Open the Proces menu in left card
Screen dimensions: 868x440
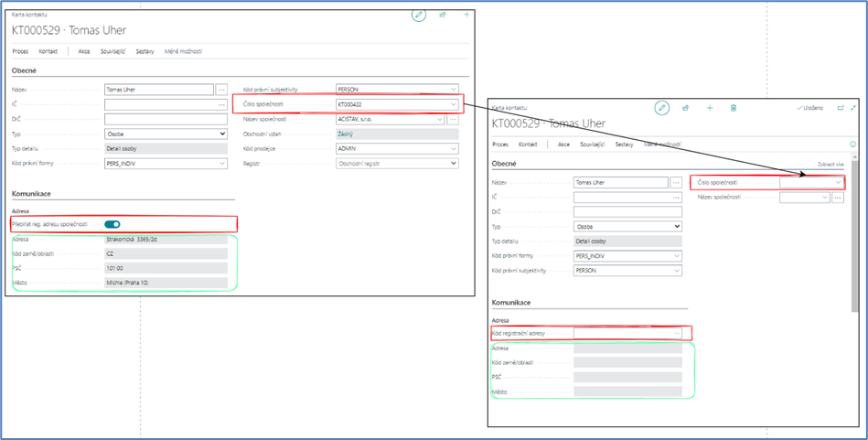tap(20, 51)
